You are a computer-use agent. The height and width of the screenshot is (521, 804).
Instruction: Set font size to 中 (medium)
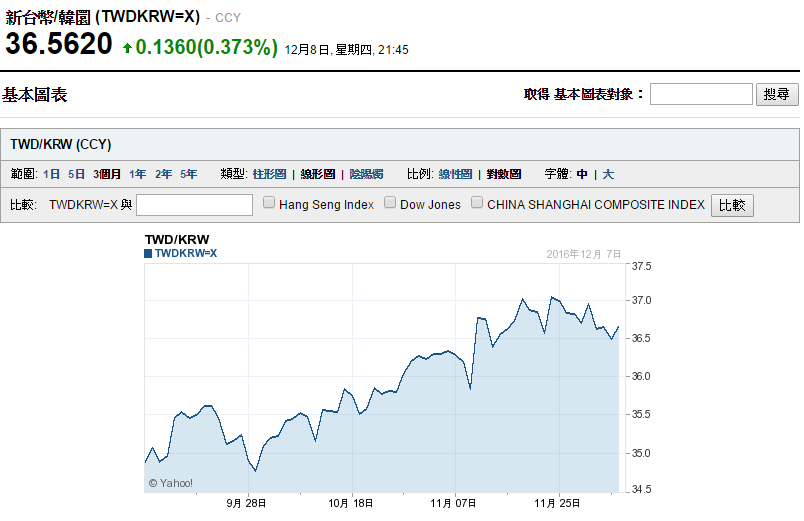tap(582, 174)
